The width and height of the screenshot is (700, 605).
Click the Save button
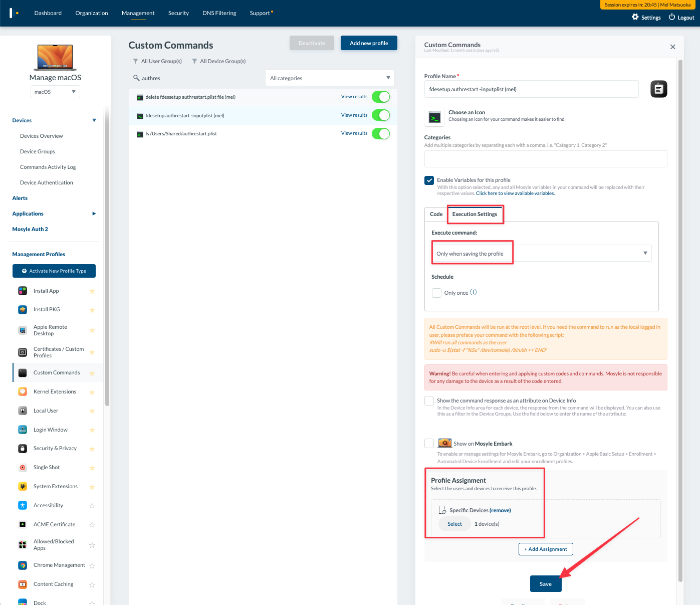coord(546,584)
